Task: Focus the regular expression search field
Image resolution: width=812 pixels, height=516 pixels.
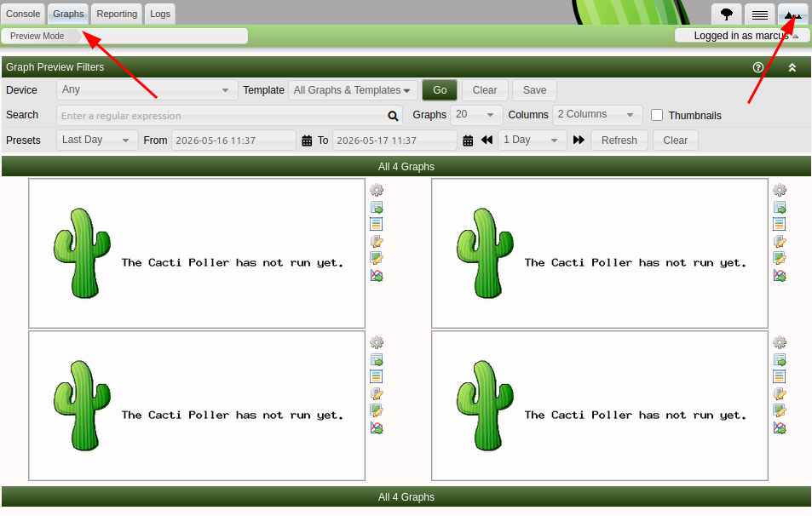Action: (x=229, y=116)
